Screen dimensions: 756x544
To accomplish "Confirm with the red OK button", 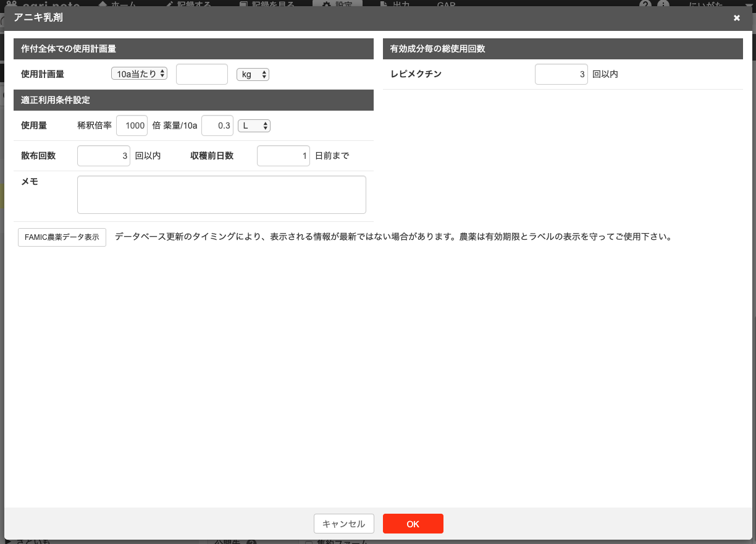I will [413, 524].
